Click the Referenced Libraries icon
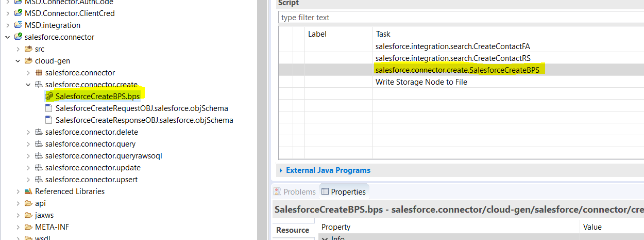Viewport: 644px width, 240px height. click(29, 191)
